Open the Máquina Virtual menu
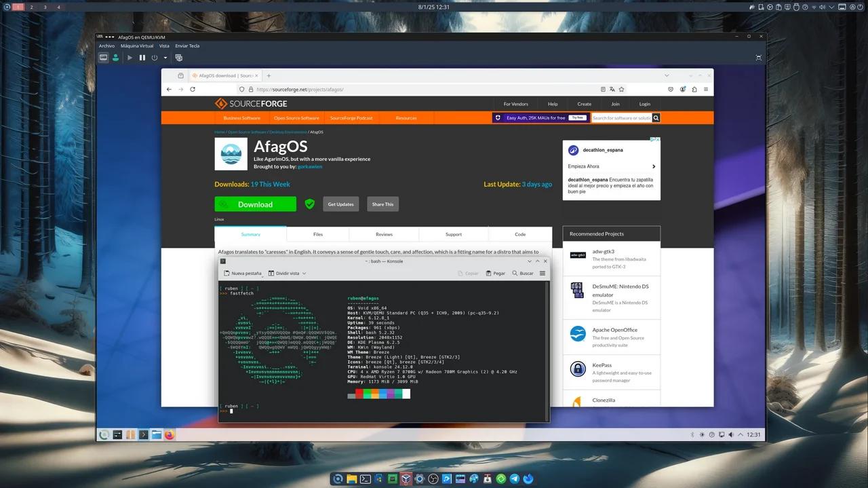This screenshot has width=868, height=488. [137, 46]
